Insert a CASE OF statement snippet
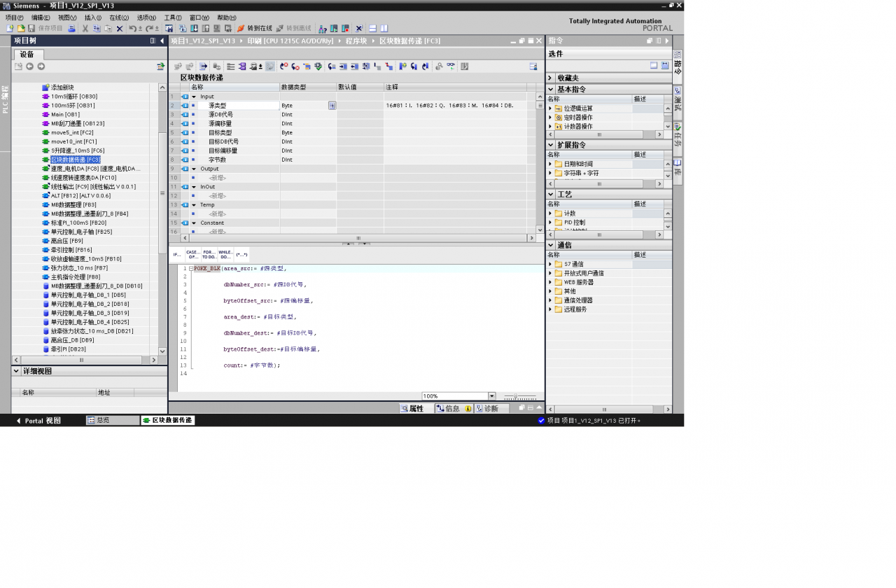Screen dimensions: 896x588 pyautogui.click(x=193, y=255)
